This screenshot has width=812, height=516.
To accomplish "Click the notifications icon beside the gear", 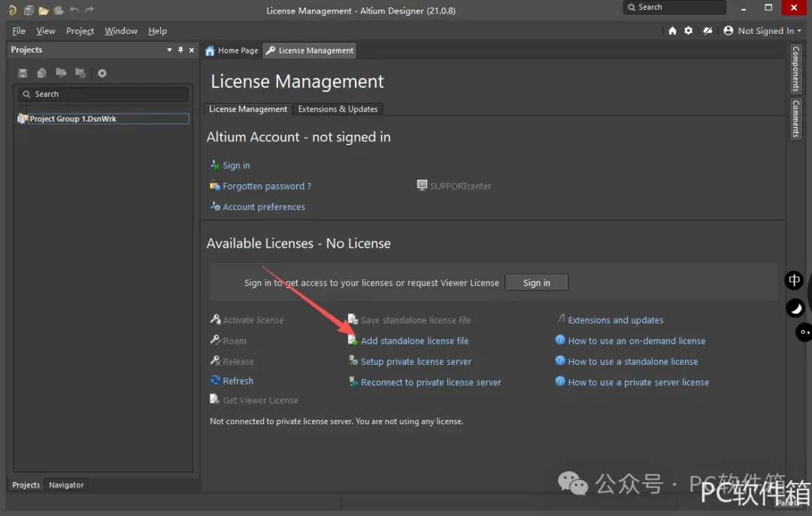I will [x=707, y=31].
